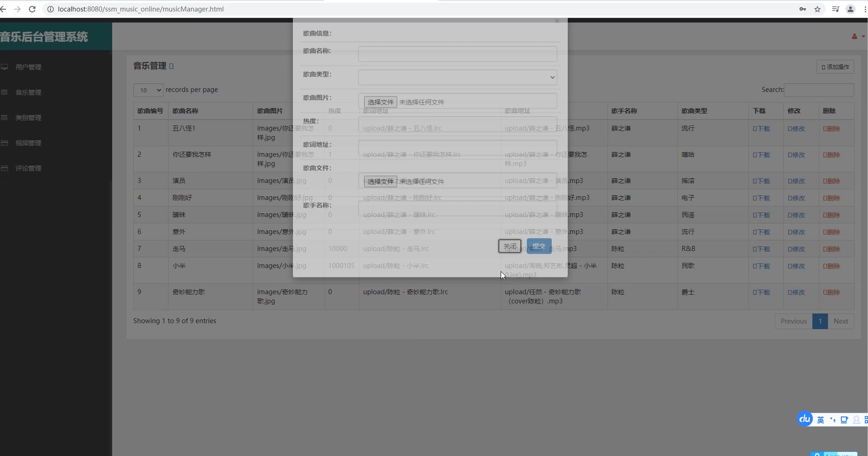Open 视频管理 in the sidebar
This screenshot has width=868, height=456.
click(29, 143)
